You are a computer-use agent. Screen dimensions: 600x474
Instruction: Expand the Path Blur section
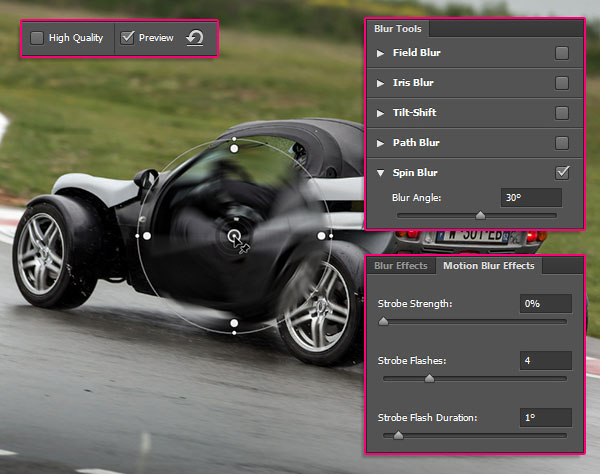click(380, 143)
